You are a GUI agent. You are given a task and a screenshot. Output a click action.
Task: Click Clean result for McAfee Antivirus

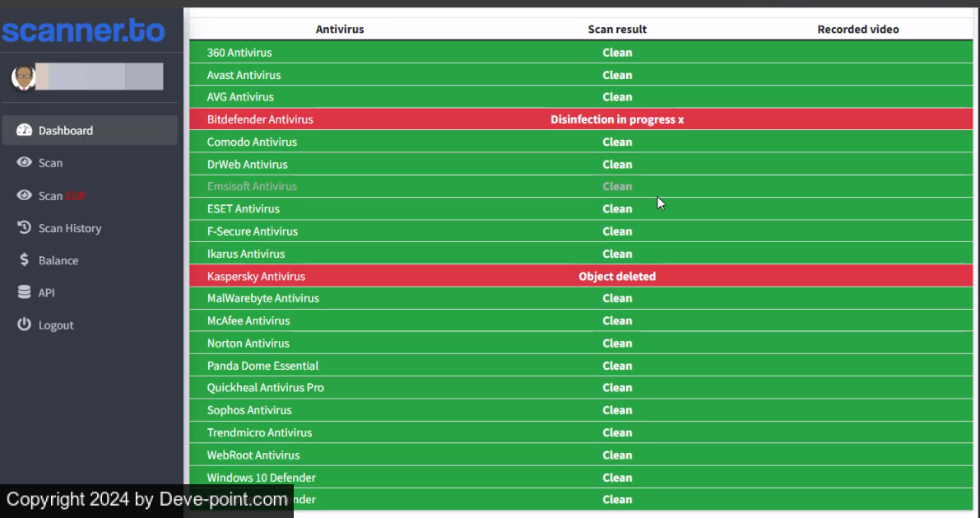(x=617, y=321)
